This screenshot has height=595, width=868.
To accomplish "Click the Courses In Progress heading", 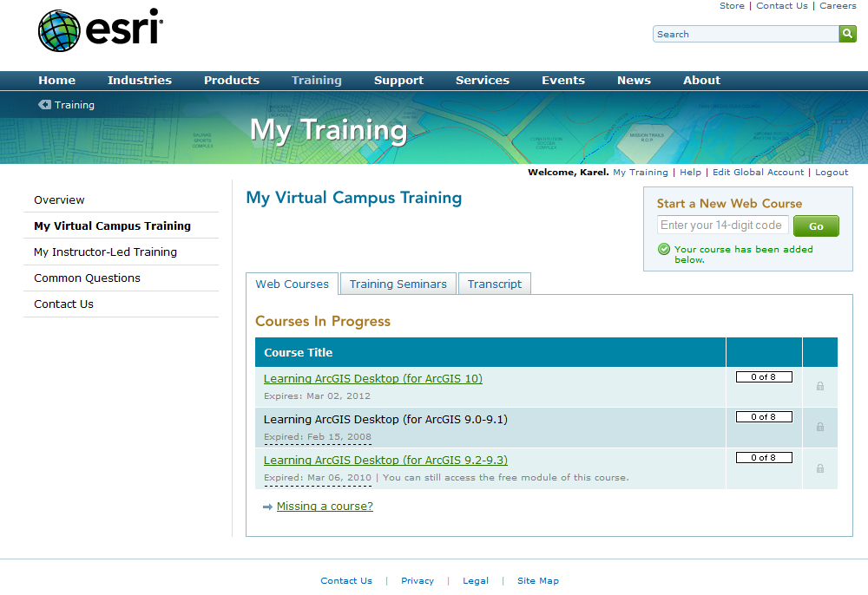I will point(323,321).
